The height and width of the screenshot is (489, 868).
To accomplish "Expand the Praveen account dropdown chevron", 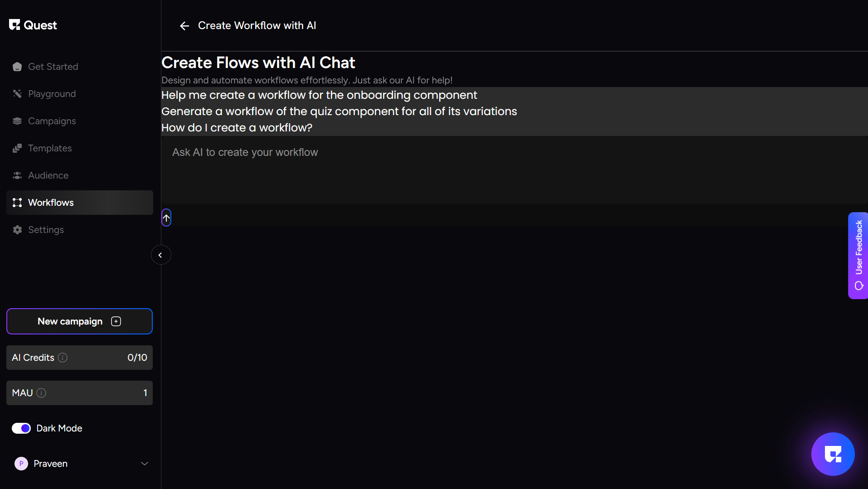I will click(x=145, y=464).
